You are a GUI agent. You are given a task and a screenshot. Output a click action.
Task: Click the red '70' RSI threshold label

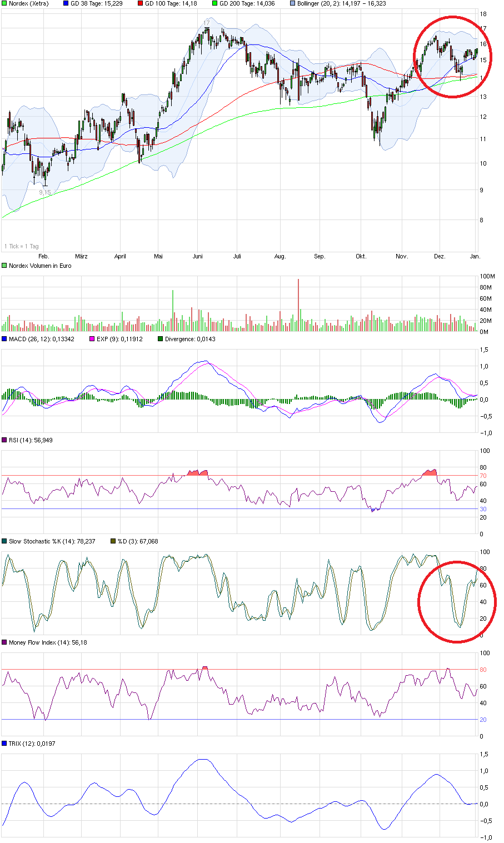pos(483,476)
